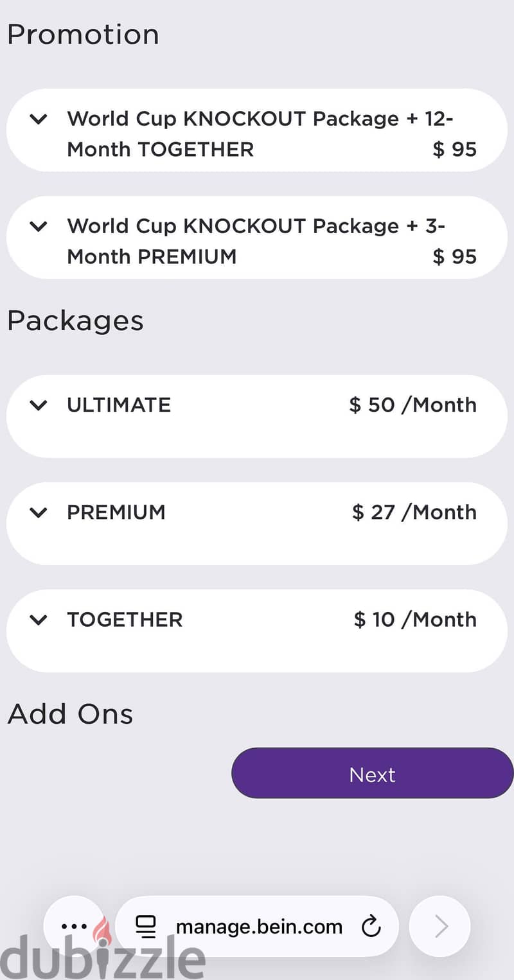
Task: Select the 12-Month TOGETHER promotion text
Action: pos(260,134)
